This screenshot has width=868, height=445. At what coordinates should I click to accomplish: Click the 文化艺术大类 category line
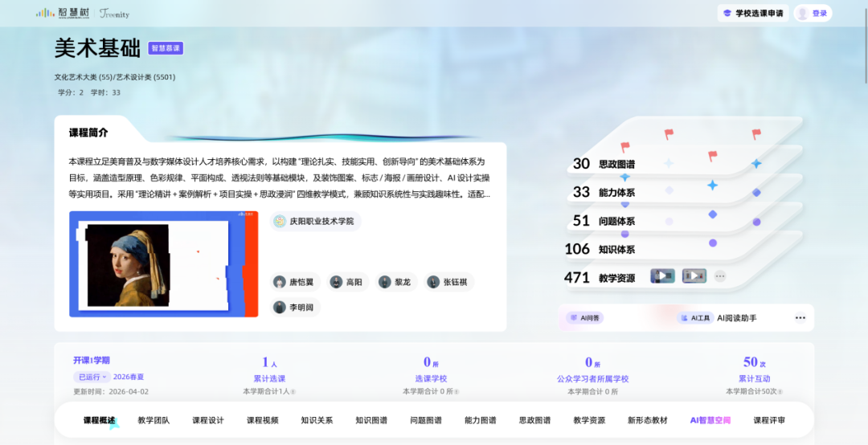tap(115, 77)
